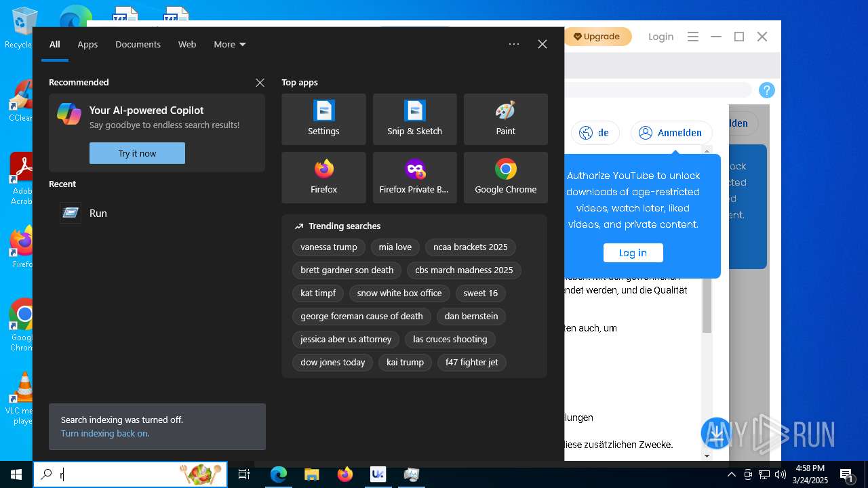The height and width of the screenshot is (488, 868).
Task: Open VLC media player desktop icon
Action: coord(20,399)
